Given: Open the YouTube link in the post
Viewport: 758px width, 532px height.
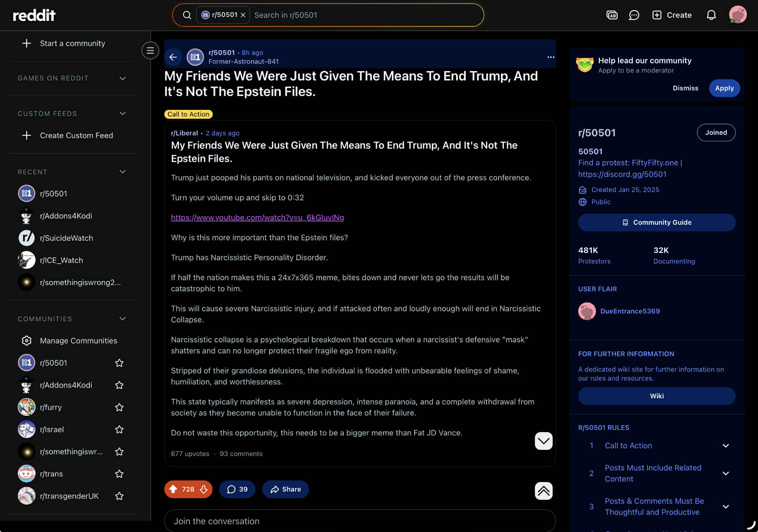Looking at the screenshot, I should coord(257,218).
